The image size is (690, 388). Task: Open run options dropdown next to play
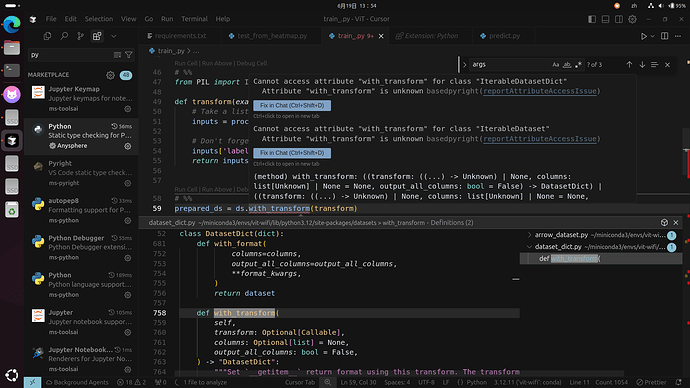point(653,36)
